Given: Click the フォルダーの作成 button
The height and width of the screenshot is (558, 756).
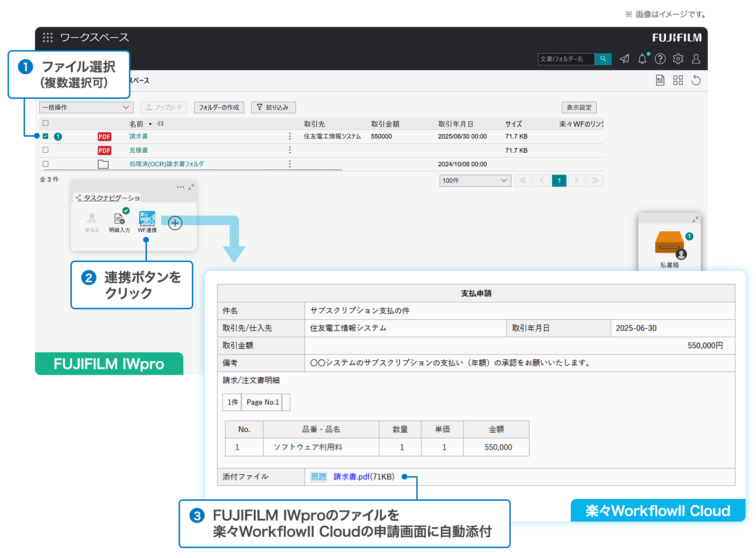Looking at the screenshot, I should [219, 107].
